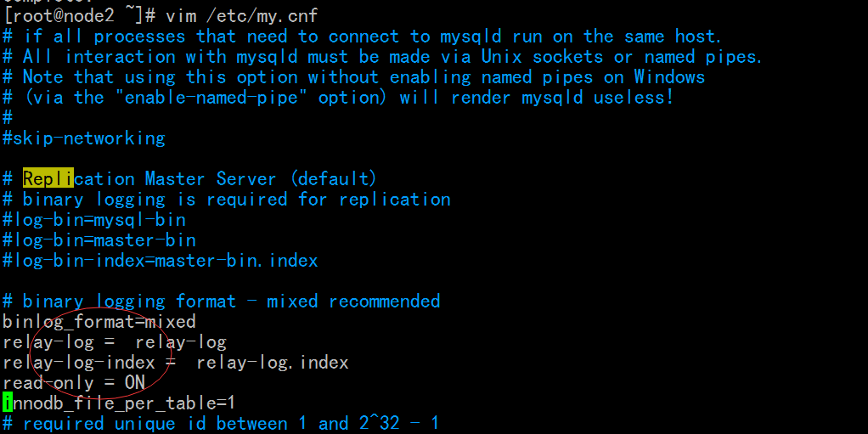
Task: Click 'required unique id' comment line
Action: point(220,424)
